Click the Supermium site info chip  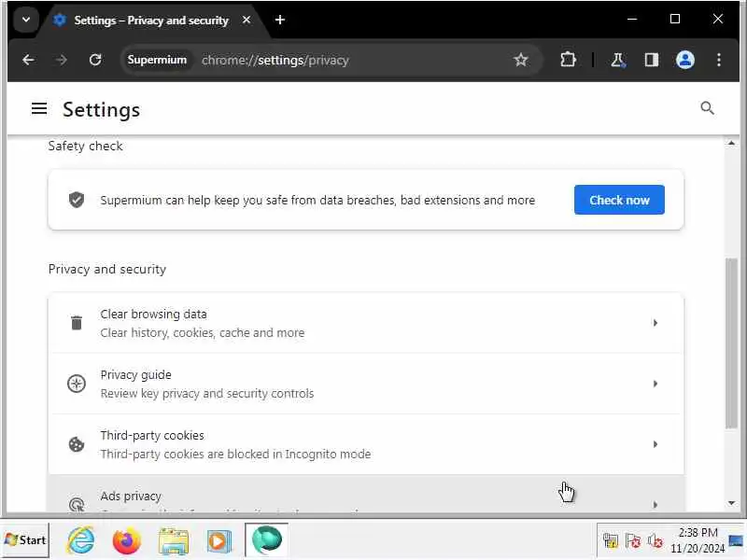157,60
